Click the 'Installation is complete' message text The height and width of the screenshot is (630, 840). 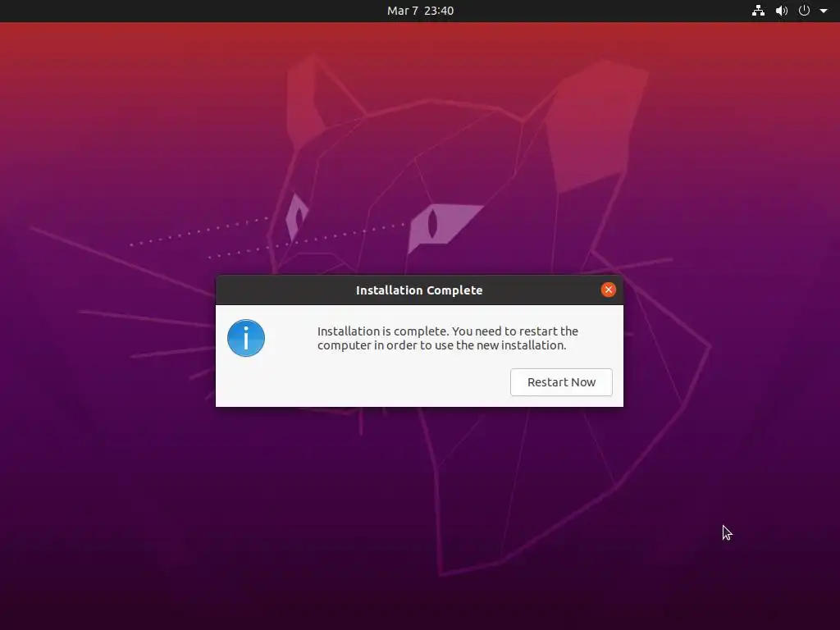pyautogui.click(x=447, y=338)
